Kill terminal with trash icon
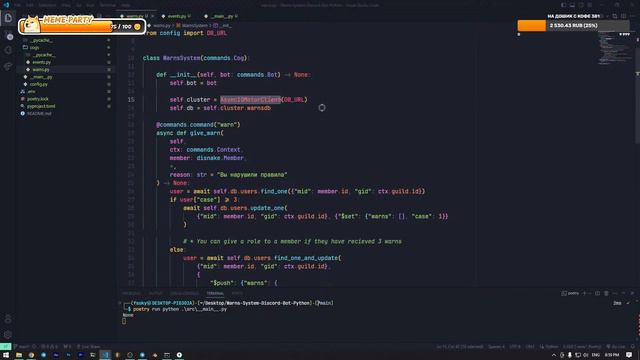640x360 pixels. [x=606, y=293]
